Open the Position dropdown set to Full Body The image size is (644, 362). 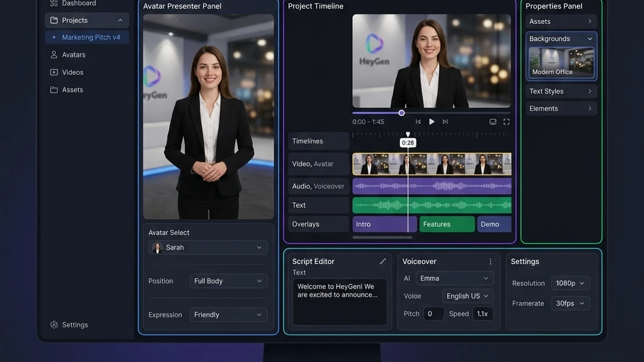point(228,281)
